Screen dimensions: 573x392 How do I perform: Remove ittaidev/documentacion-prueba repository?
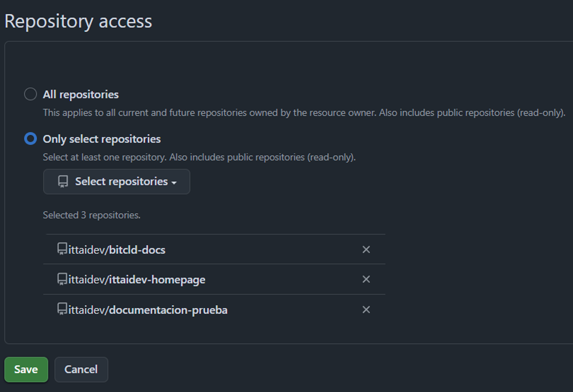coord(366,310)
